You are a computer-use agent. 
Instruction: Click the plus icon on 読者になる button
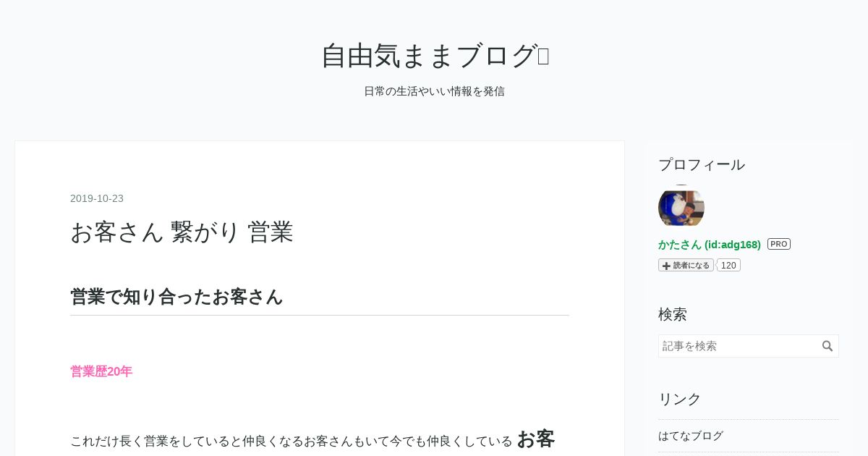666,266
